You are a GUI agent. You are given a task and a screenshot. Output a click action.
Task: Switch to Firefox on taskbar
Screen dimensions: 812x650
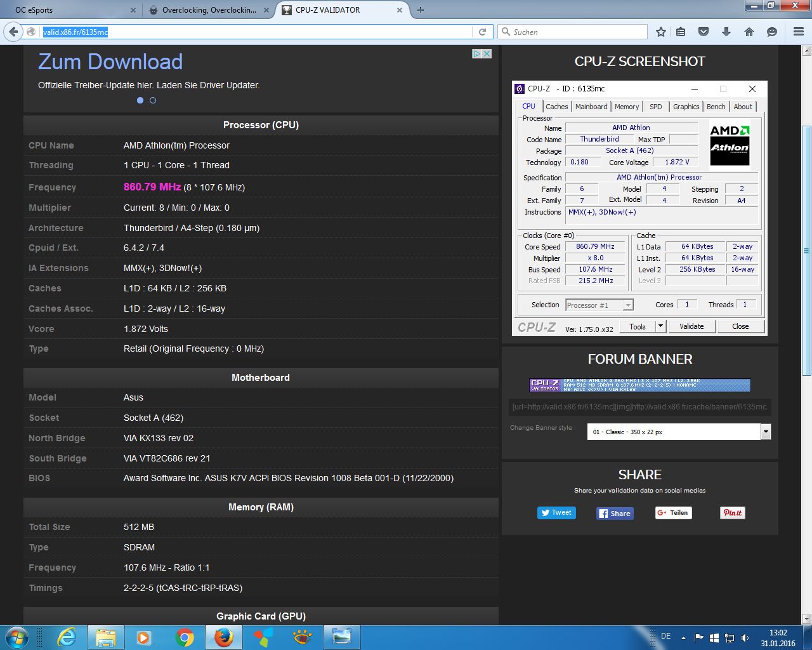[223, 637]
